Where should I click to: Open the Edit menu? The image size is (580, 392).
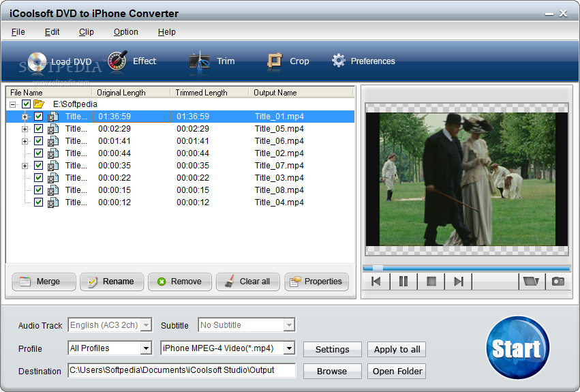click(52, 32)
